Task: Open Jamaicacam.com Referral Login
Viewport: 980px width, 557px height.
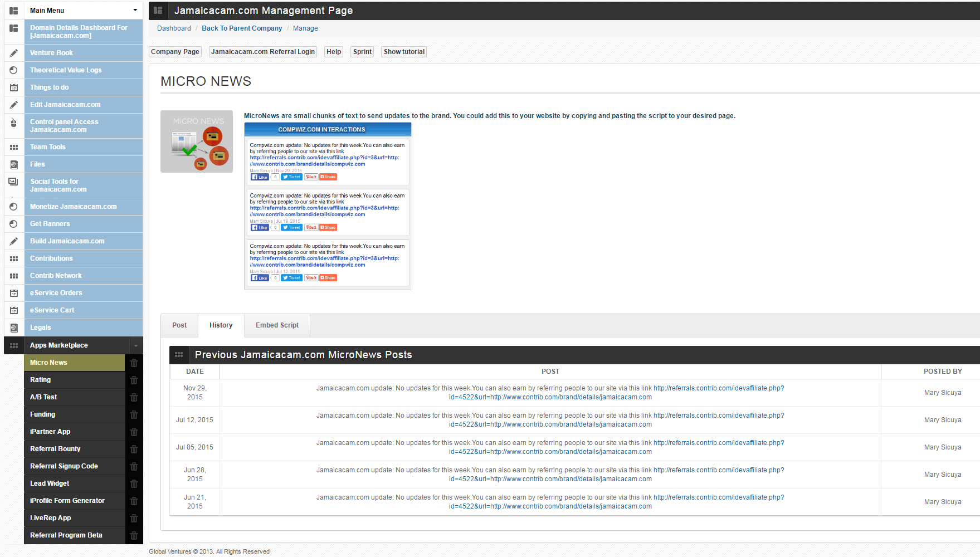Action: [x=263, y=52]
